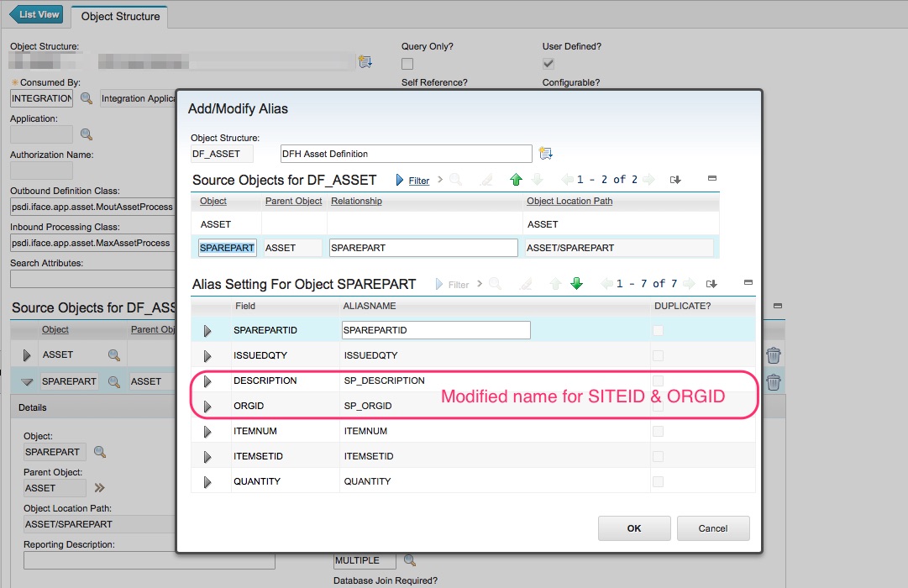Image resolution: width=908 pixels, height=588 pixels.
Task: Click the SP_DESCRIPTION alias name cell
Action: (x=385, y=381)
